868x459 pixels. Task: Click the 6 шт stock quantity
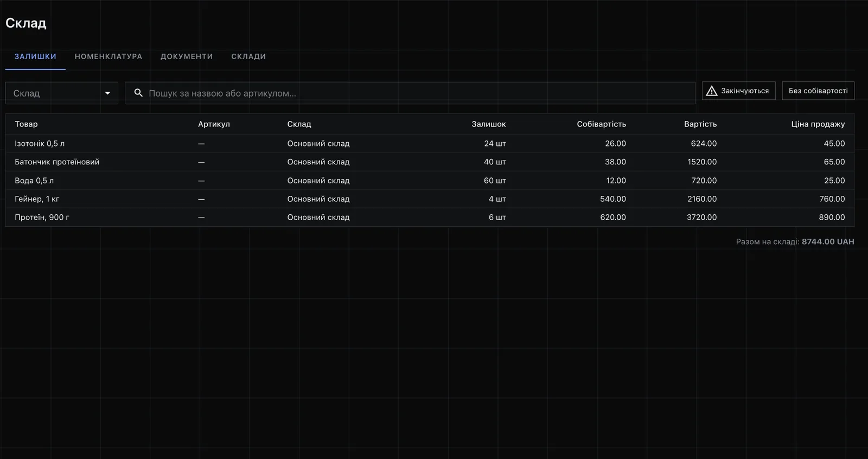(x=497, y=218)
